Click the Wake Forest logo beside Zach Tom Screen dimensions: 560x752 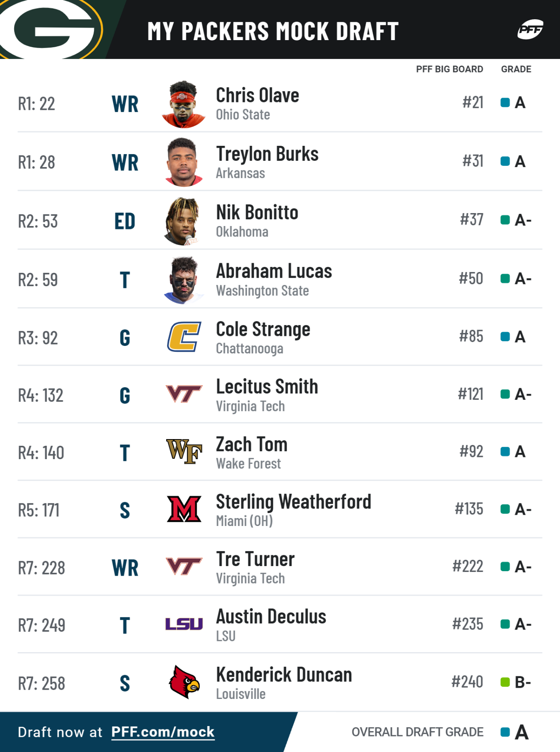point(184,452)
